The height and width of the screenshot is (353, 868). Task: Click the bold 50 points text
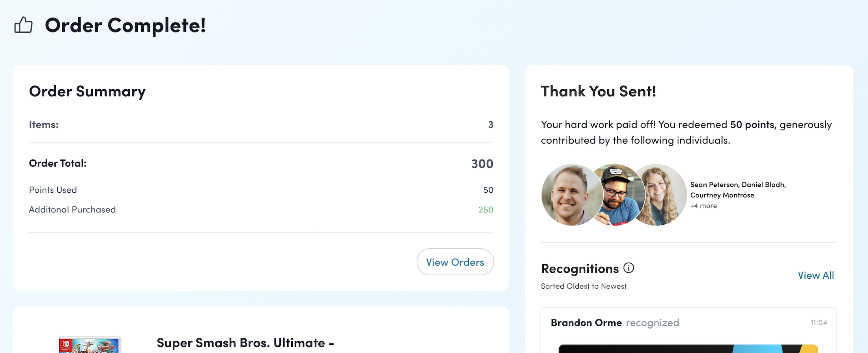click(752, 125)
